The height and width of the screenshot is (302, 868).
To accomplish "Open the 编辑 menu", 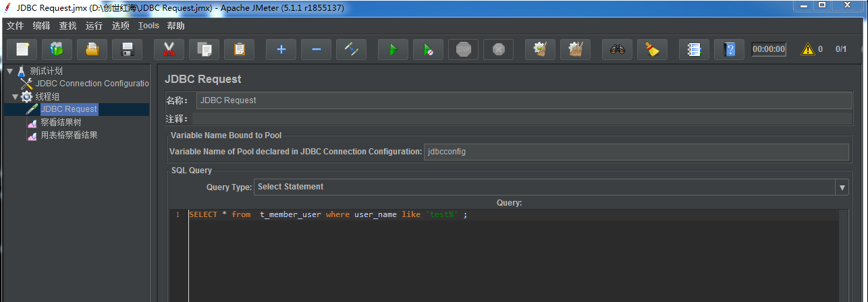I will tap(41, 26).
